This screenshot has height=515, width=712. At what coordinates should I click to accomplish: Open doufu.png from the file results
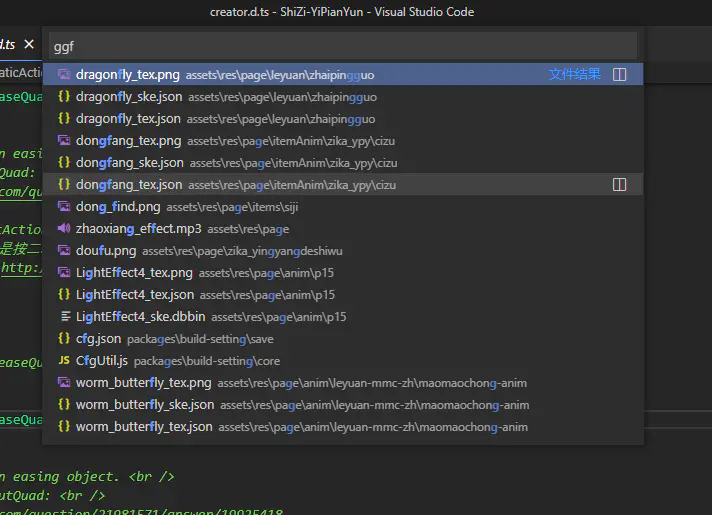coord(106,251)
